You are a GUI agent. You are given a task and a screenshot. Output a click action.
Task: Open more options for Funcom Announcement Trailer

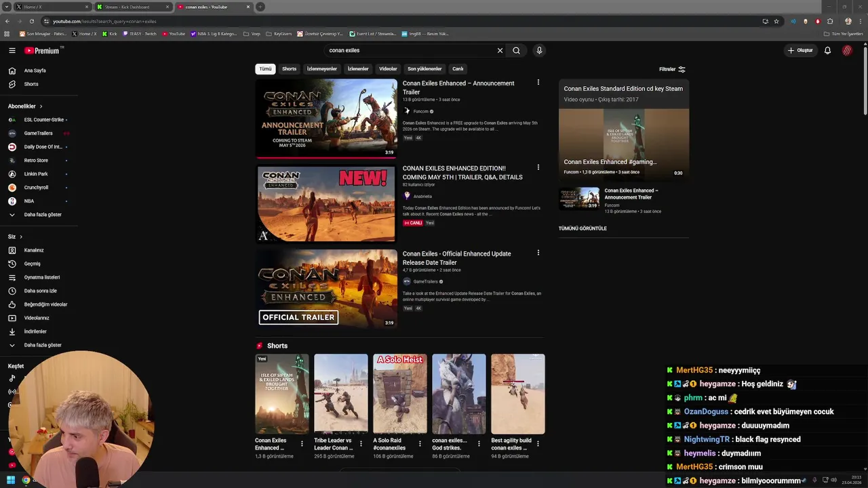(538, 83)
